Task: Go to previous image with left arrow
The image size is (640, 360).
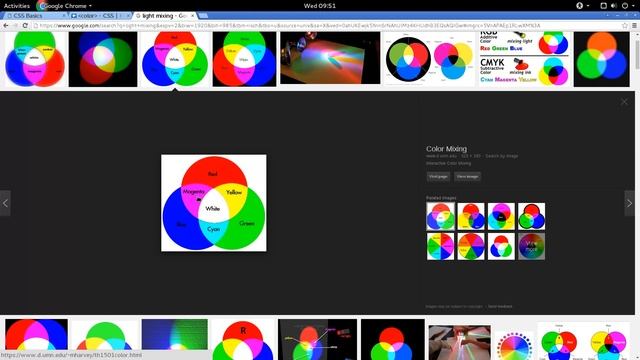Action: [x=5, y=203]
